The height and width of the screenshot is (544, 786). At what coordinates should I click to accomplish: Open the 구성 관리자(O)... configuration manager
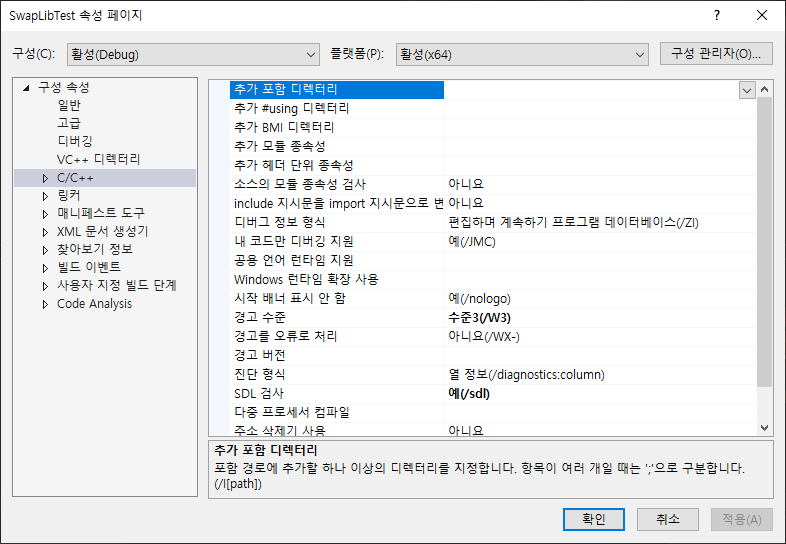[716, 54]
